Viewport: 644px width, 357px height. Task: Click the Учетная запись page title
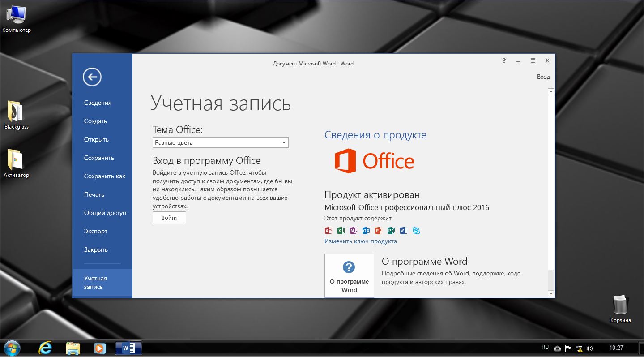pyautogui.click(x=221, y=103)
